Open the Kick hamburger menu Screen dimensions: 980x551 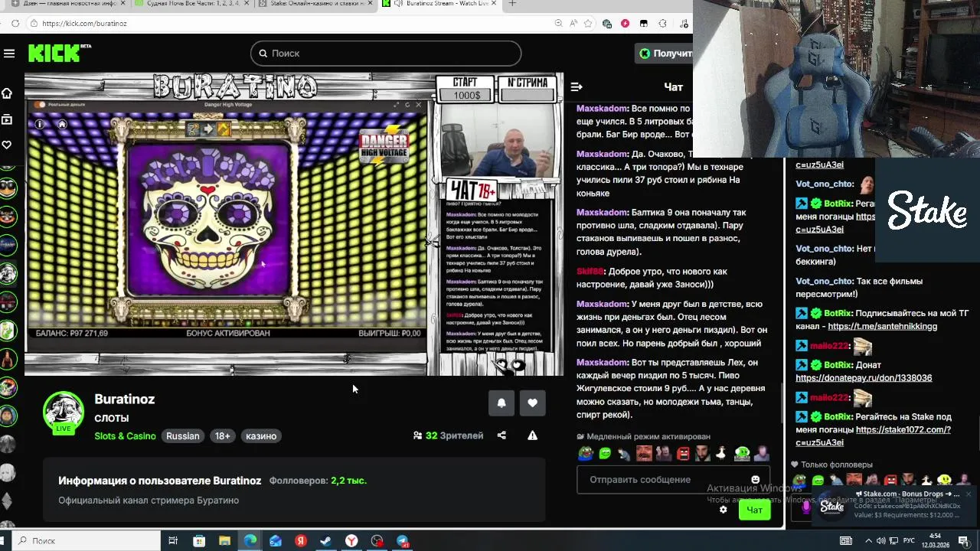(x=9, y=54)
